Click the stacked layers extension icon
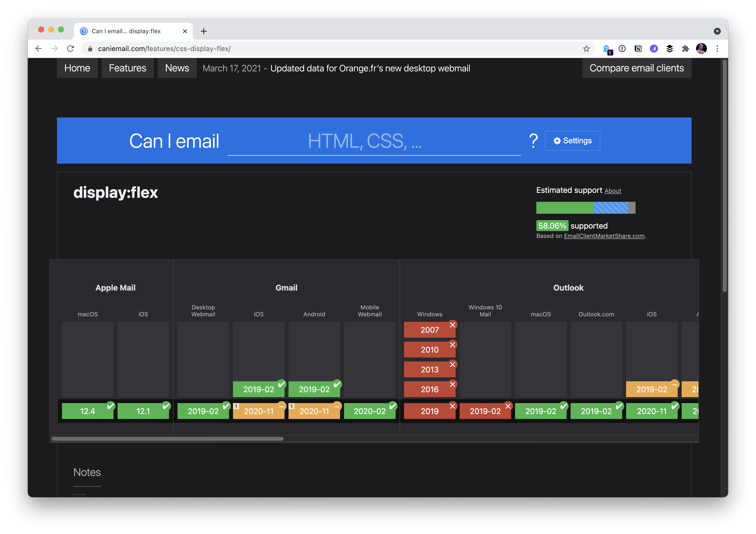This screenshot has height=534, width=756. pos(669,49)
